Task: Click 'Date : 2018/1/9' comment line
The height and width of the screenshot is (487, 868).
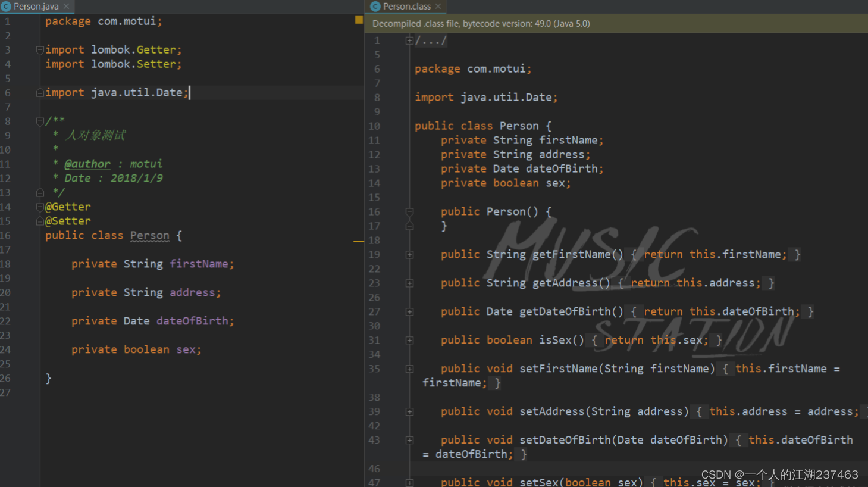Action: click(113, 178)
